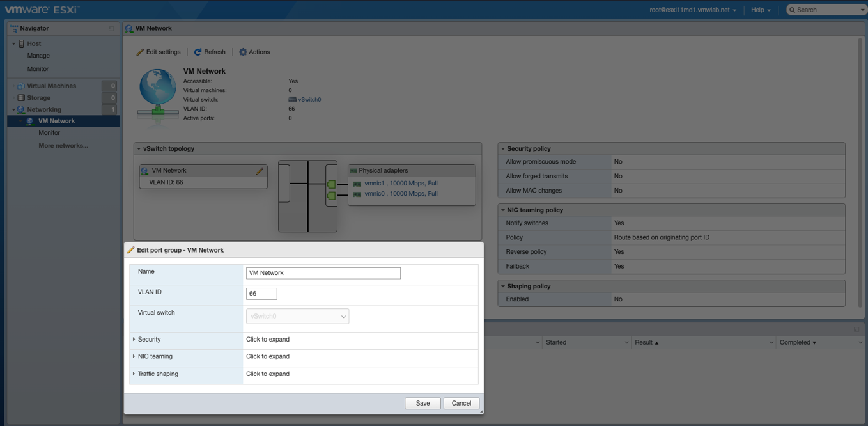Click the Networking icon in Navigator
Screen dimensions: 868x426
point(21,109)
